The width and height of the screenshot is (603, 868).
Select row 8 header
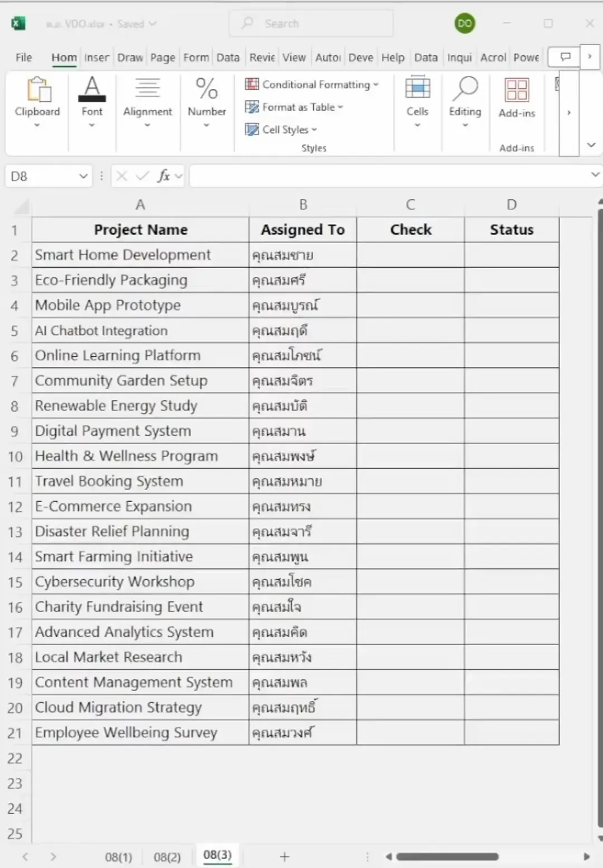[x=15, y=406]
